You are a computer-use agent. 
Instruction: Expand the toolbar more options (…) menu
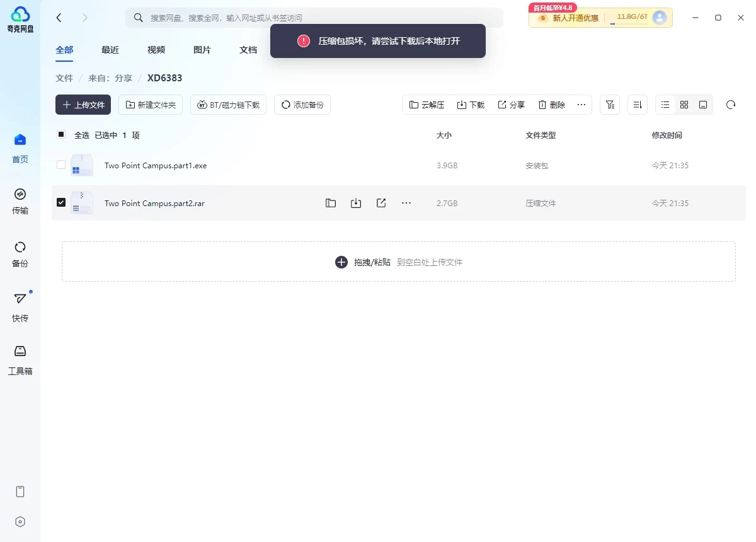click(x=581, y=105)
